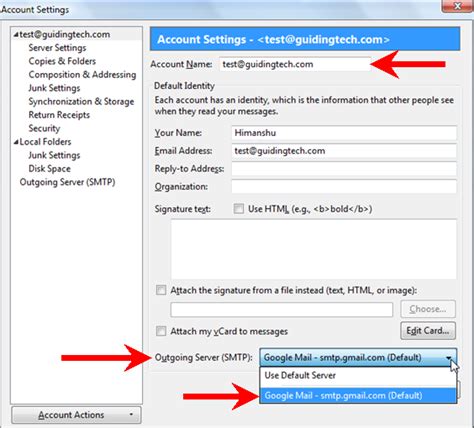Click in the Reply-to Address field

pos(344,169)
